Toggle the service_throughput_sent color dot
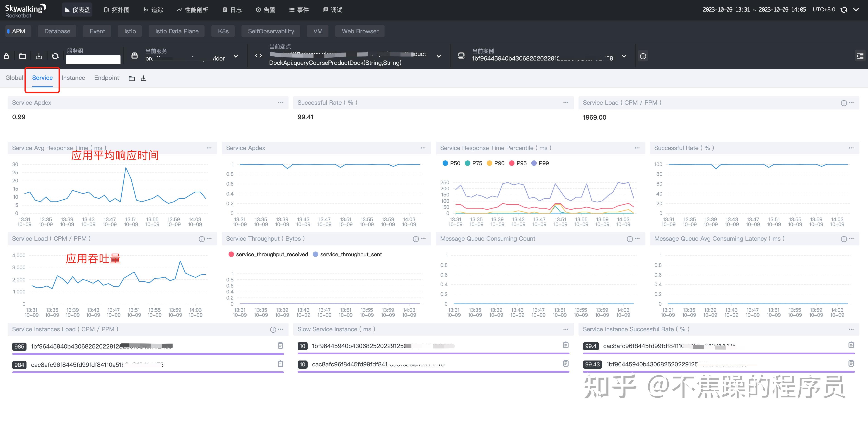Viewport: 868px width, 421px height. tap(315, 254)
